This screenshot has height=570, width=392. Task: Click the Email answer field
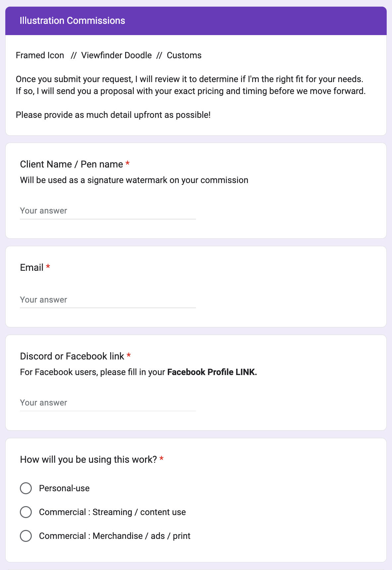108,300
